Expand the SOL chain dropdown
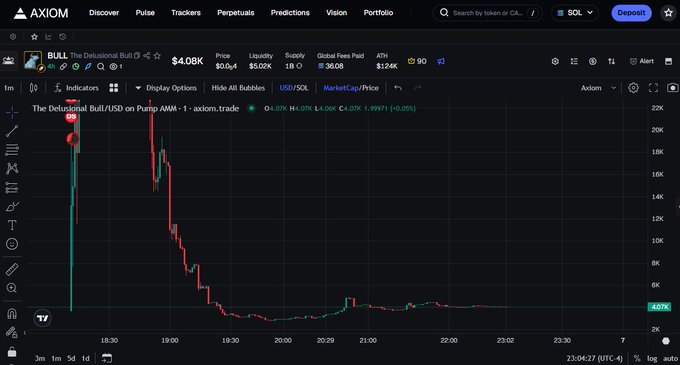 575,13
